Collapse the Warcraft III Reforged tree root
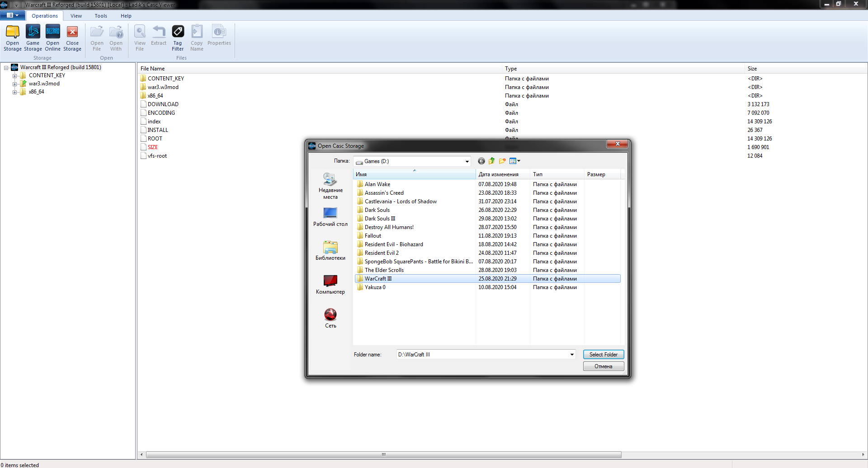 pos(6,68)
